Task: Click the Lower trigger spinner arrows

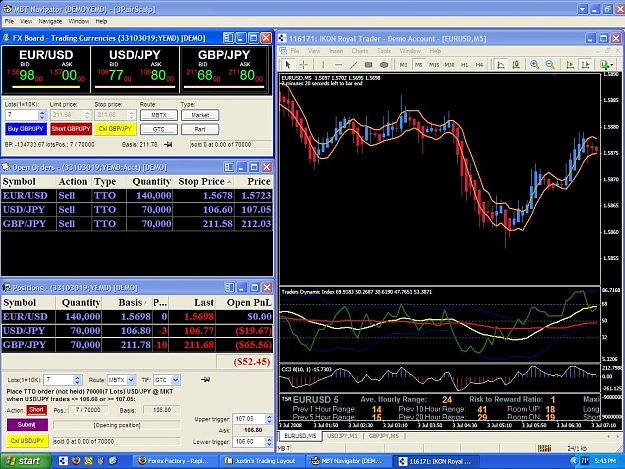Action: [269, 442]
